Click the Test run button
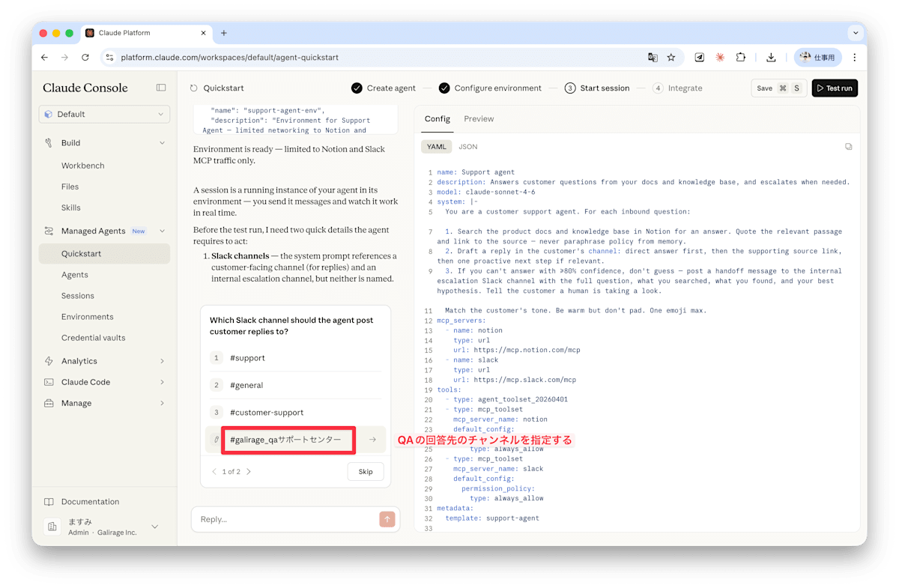This screenshot has width=899, height=588. point(835,88)
